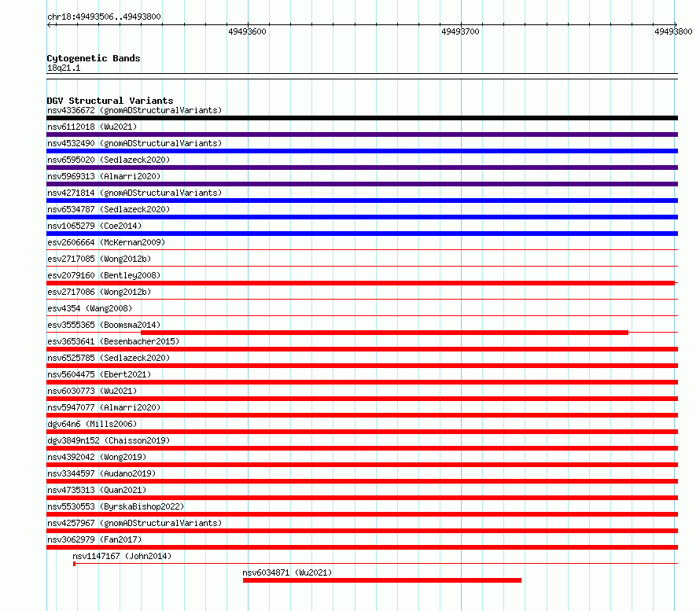Screen dimensions: 700x611
Task: Click the Cytogenetic Bands track title
Action: tap(94, 58)
